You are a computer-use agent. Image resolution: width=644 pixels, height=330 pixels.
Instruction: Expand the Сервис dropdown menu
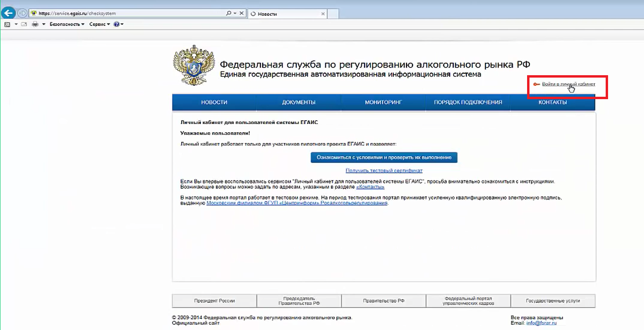99,24
